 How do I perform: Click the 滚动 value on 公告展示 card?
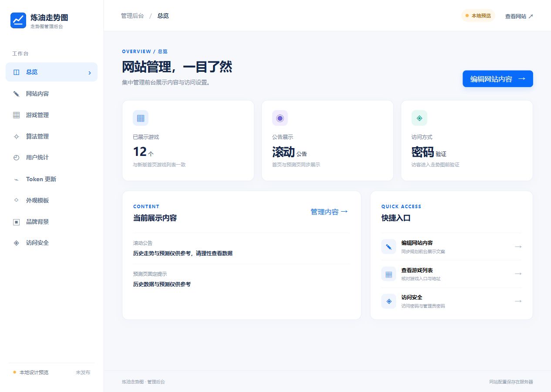(284, 152)
